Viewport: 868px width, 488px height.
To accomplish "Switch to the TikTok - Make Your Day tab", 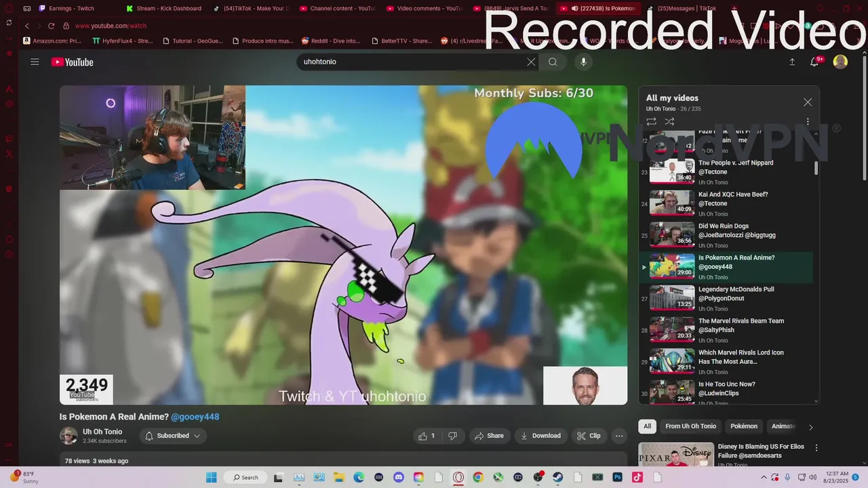I will point(251,8).
